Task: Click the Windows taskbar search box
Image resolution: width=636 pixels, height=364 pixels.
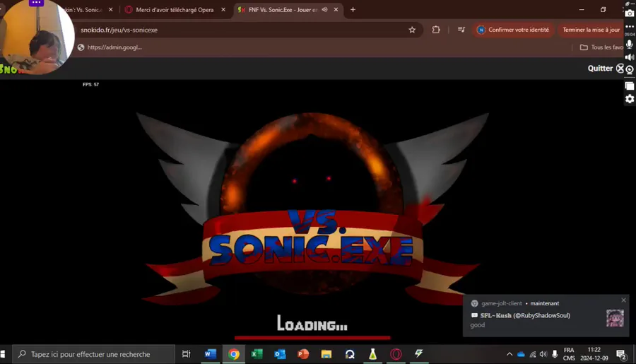Action: 94,354
